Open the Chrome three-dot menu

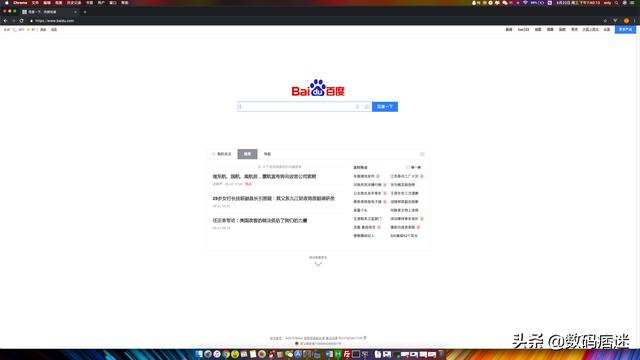(x=635, y=21)
